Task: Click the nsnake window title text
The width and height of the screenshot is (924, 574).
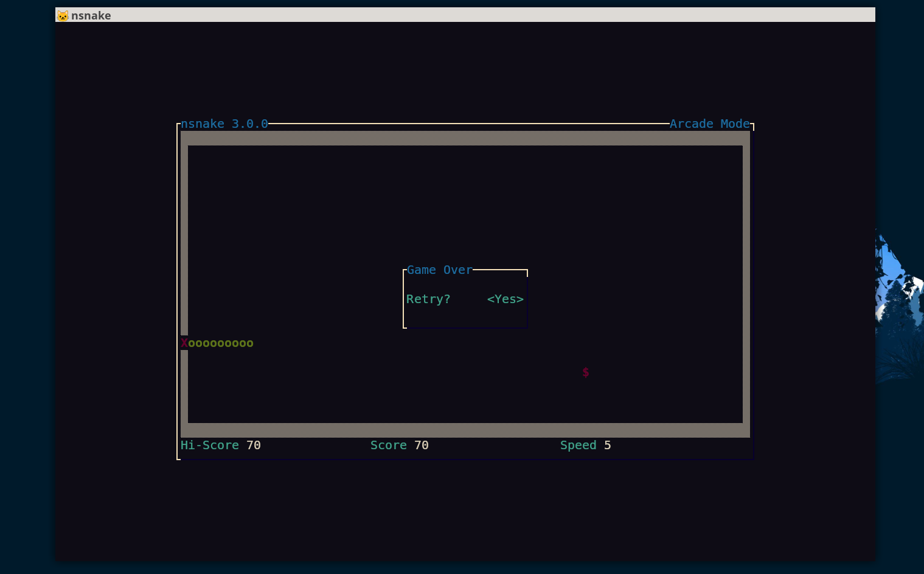Action: pos(91,15)
